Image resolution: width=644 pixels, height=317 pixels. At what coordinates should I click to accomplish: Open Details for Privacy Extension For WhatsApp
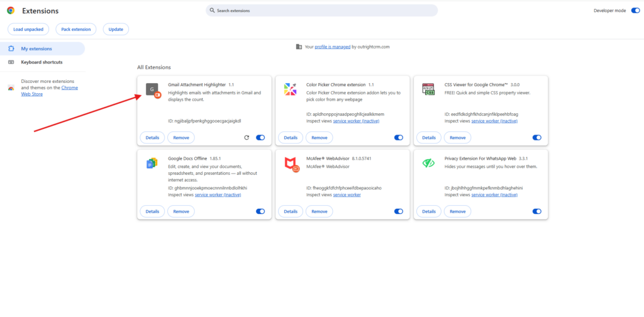[429, 211]
